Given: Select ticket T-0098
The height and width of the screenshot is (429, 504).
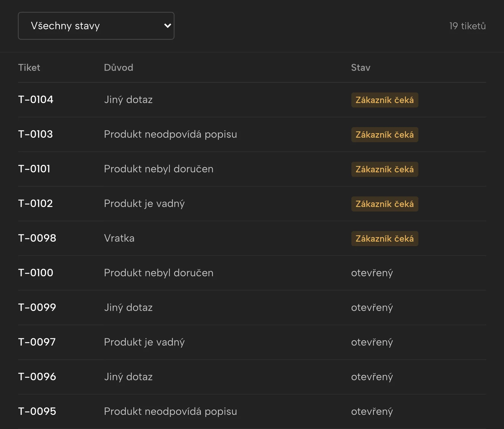Looking at the screenshot, I should [37, 238].
